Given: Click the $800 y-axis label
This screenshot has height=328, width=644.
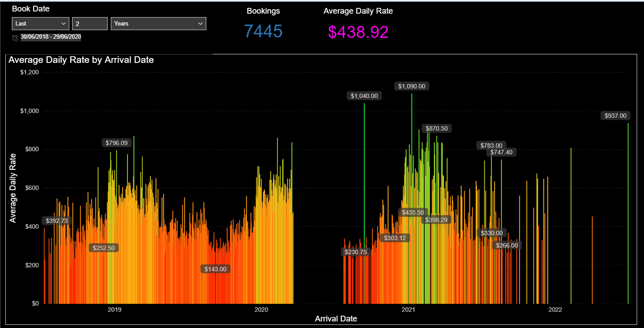Looking at the screenshot, I should tap(32, 149).
